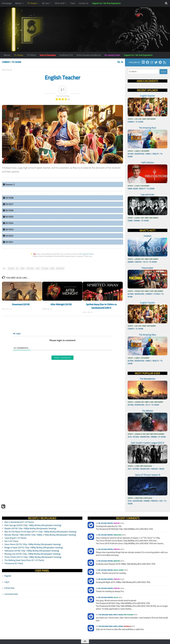Open the search magnifier icon in top bar
Screen dimensions: 170x644
pos(166,3)
